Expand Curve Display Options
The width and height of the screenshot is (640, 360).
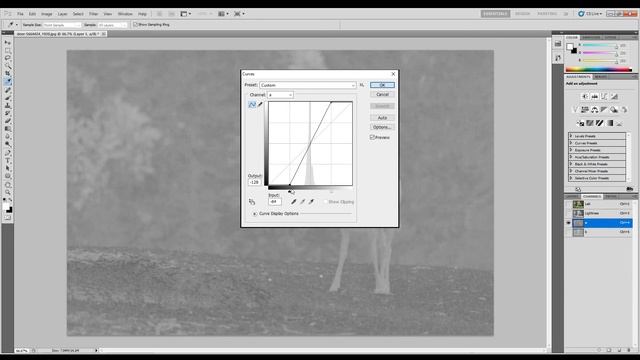(255, 213)
